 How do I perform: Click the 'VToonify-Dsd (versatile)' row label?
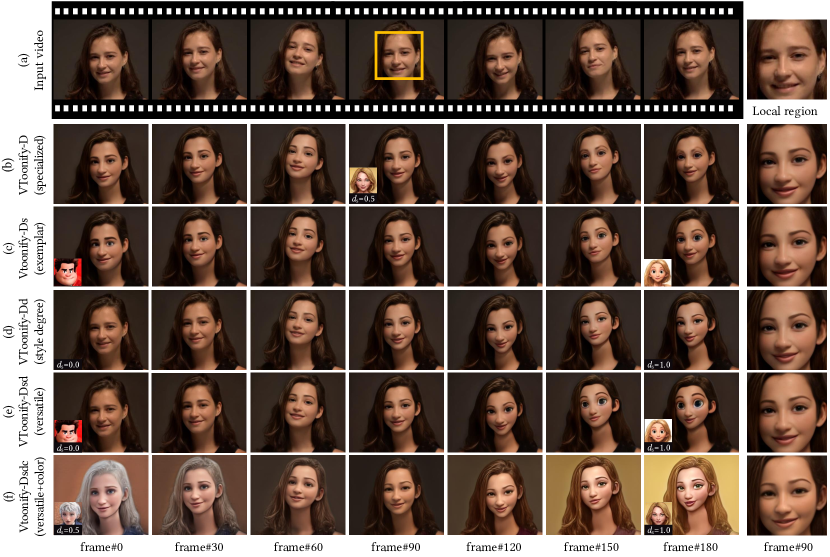click(x=31, y=412)
